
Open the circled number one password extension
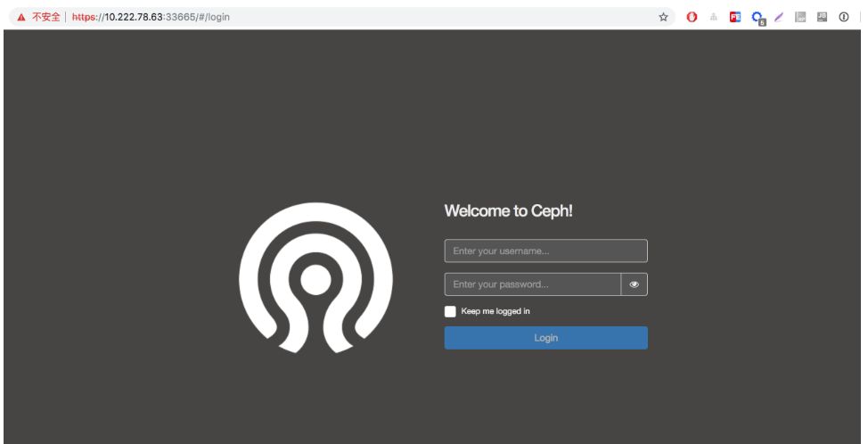(x=844, y=17)
